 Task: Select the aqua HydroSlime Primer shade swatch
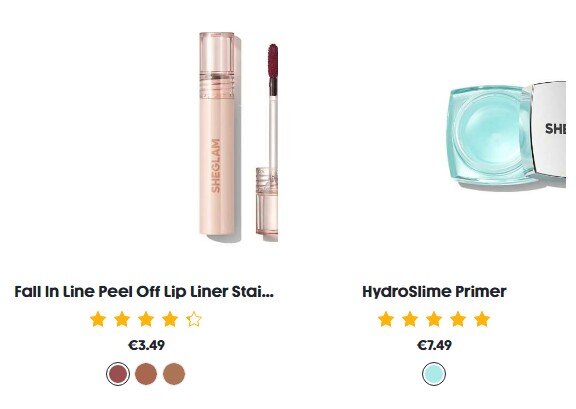434,374
